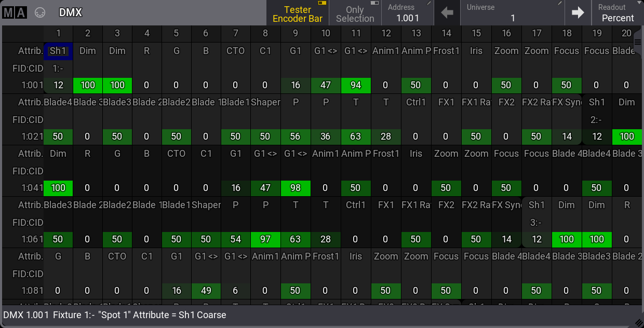Select the Shaper attribute cell on channel 8
The image size is (644, 328).
[265, 102]
